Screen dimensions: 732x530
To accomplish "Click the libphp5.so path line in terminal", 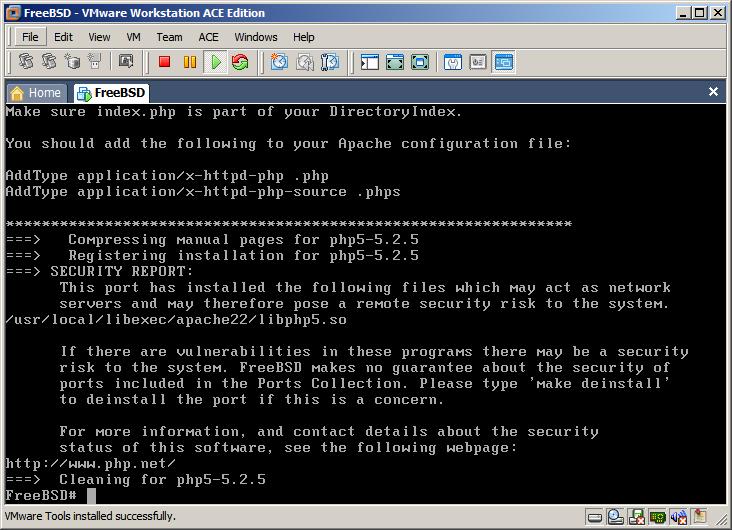I will point(176,320).
